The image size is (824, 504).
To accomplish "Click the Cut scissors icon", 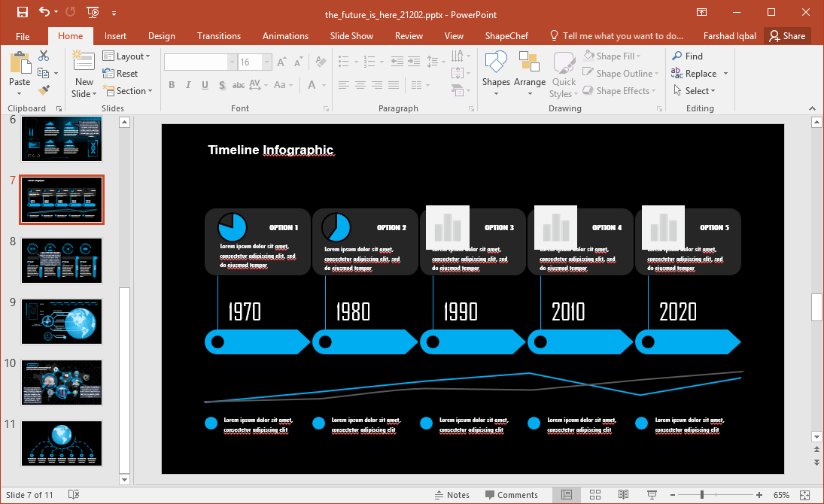I will (x=44, y=56).
